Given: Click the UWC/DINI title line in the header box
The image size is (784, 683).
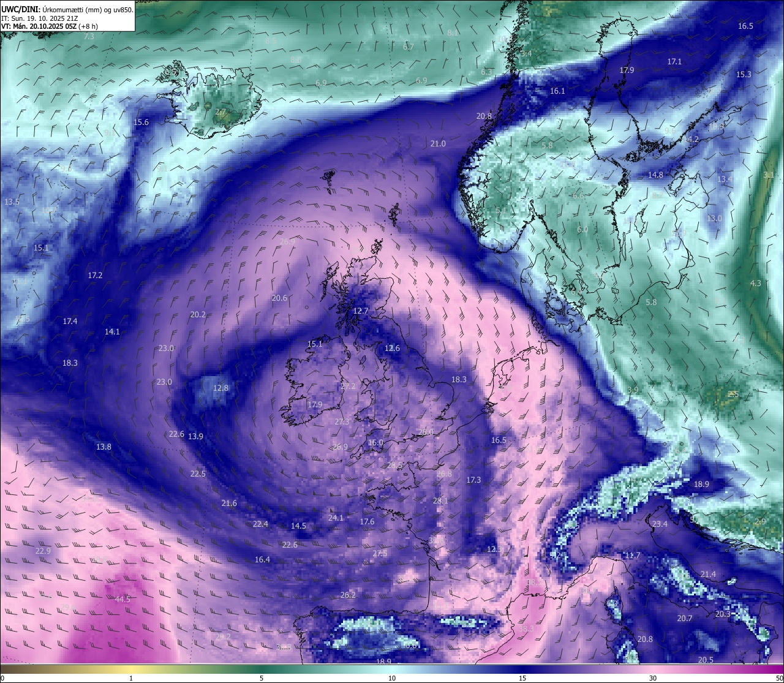Looking at the screenshot, I should coord(67,9).
